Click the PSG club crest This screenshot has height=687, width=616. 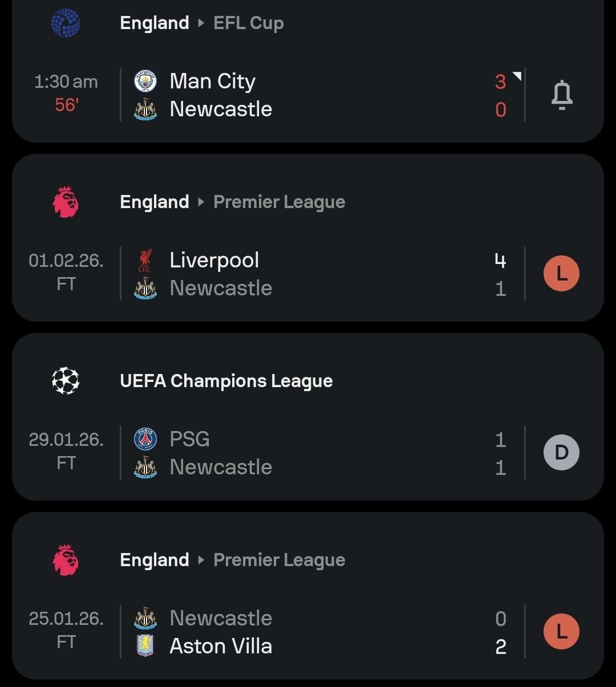145,439
